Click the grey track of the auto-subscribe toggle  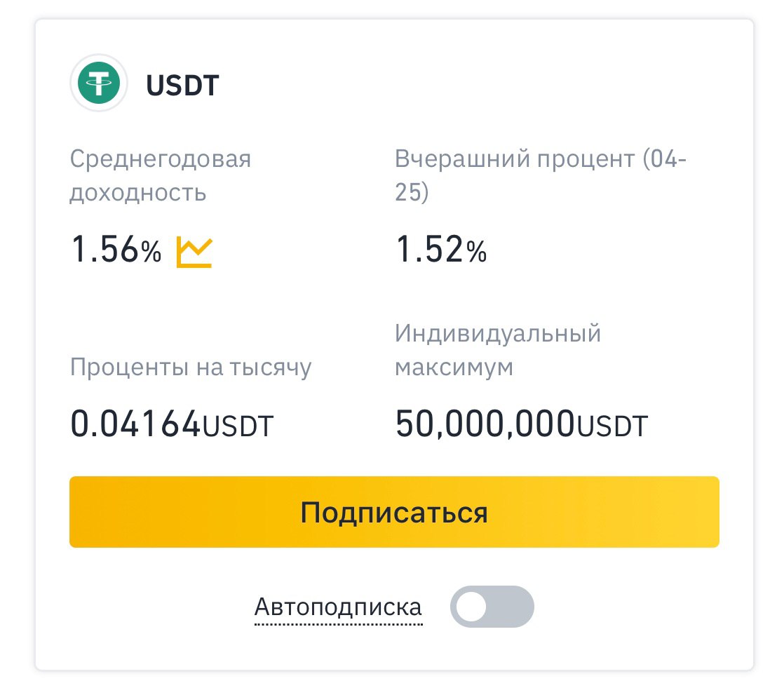pos(510,607)
